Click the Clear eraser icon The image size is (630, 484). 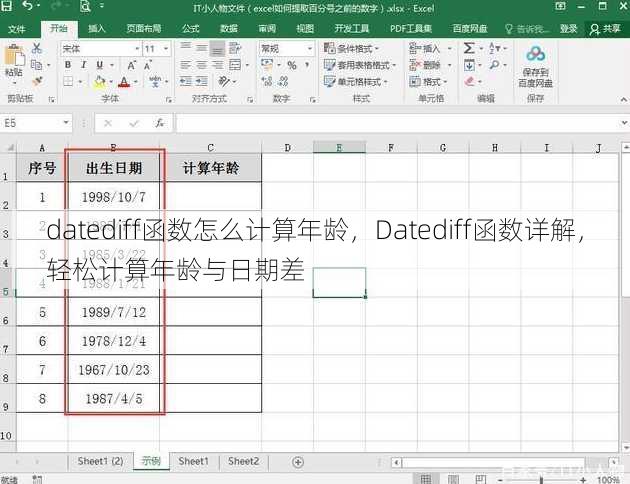pos(469,82)
